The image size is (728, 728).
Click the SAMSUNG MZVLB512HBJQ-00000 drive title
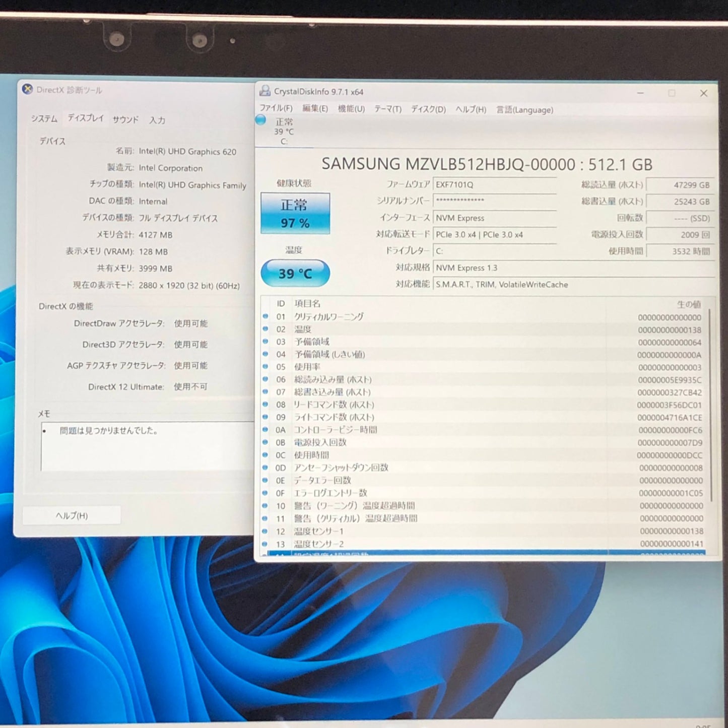487,164
